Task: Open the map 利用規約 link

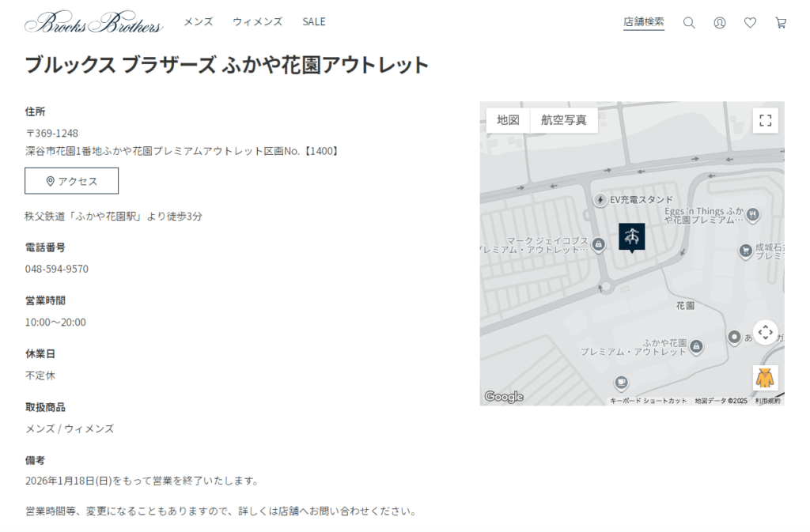Action: coord(767,401)
